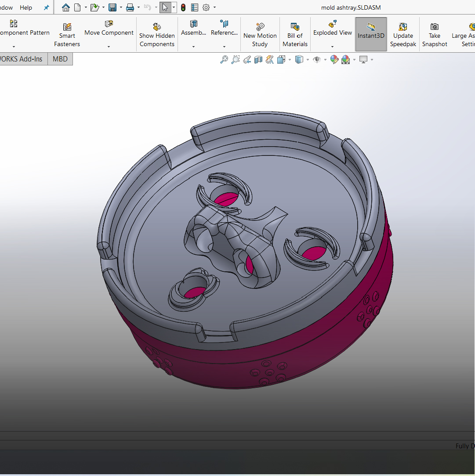This screenshot has width=475, height=476.
Task: Open the Help menu
Action: 26,7
